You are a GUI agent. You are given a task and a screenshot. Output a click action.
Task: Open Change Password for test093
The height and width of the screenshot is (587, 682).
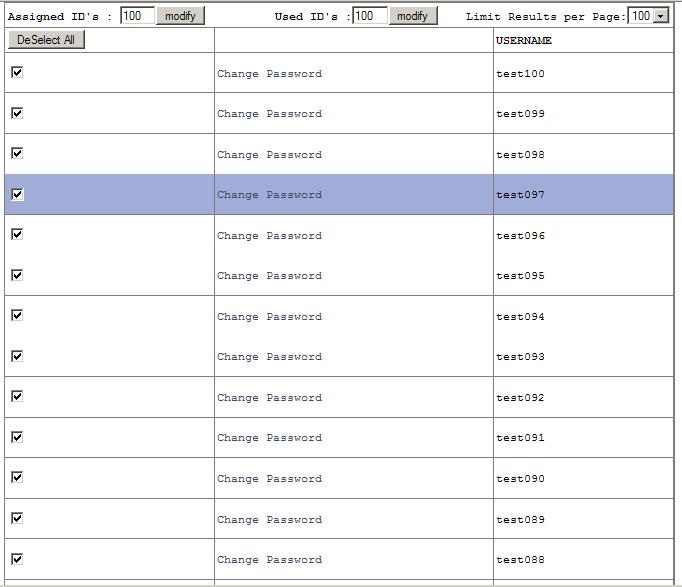270,357
